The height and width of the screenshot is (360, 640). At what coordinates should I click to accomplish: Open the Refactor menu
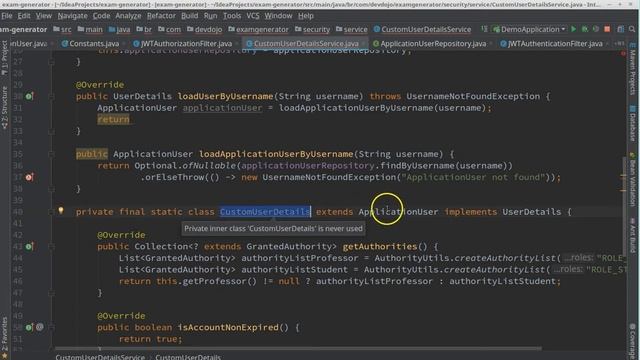(161, 16)
